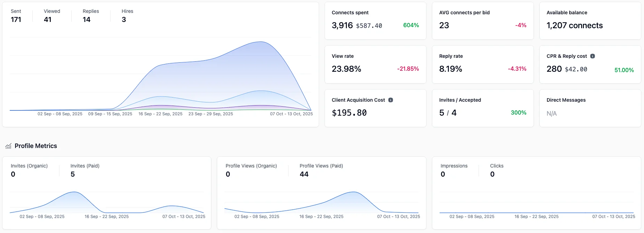Toggle the Replies series showing 14

(x=91, y=16)
